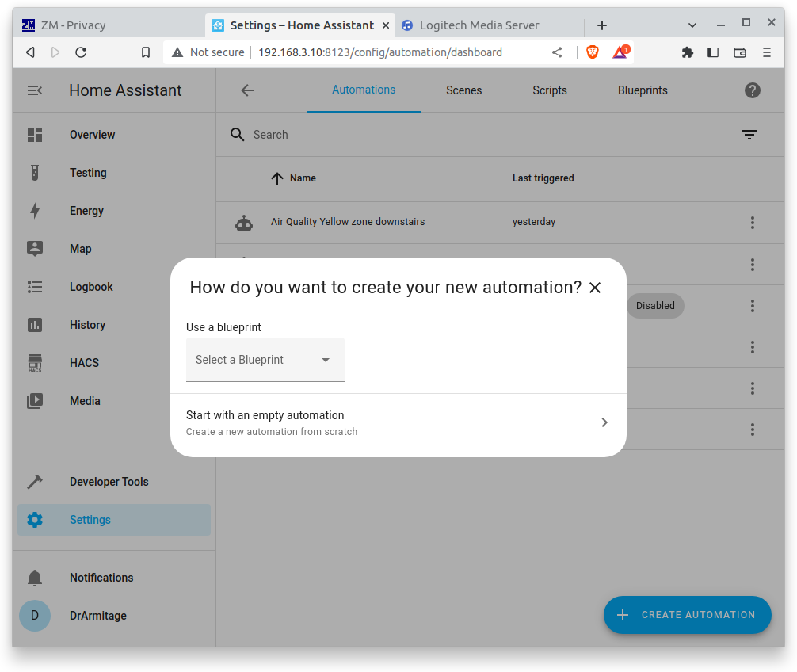Open the Brave Wallet icon
This screenshot has width=797, height=672.
click(740, 52)
